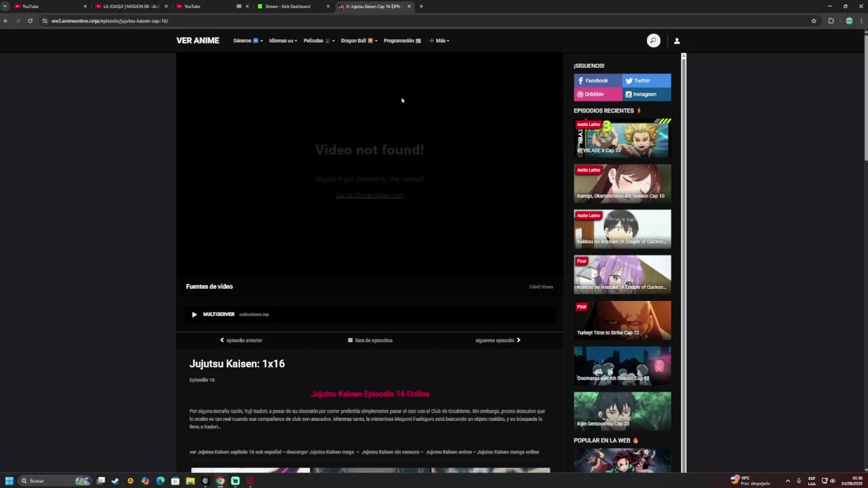The image size is (868, 488).
Task: Open Microsoft Store from the taskbar
Action: coord(175,481)
